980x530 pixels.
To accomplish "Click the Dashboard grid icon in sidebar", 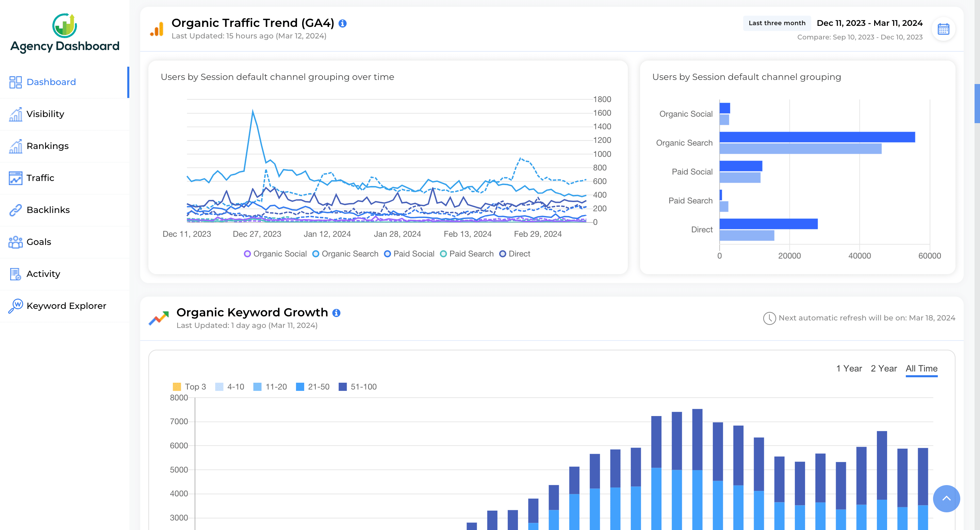I will [x=16, y=82].
